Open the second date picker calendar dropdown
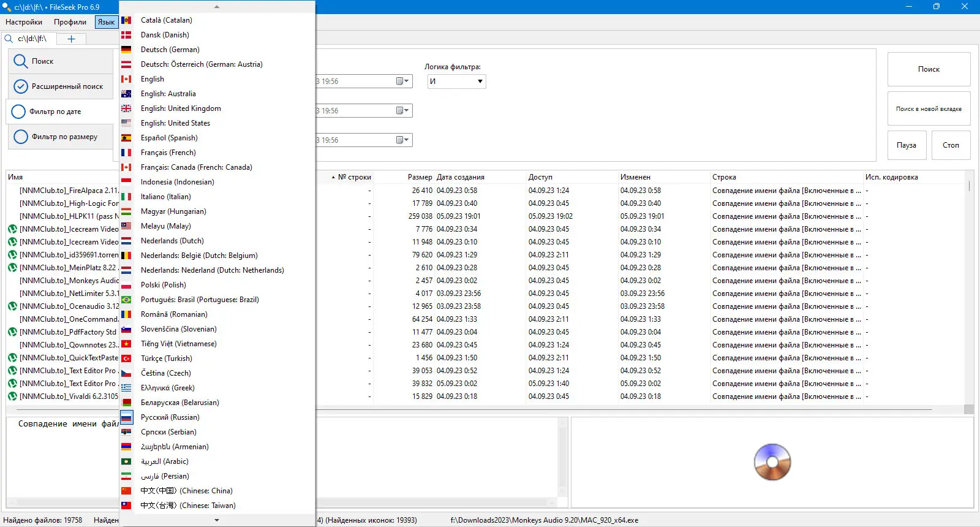Image resolution: width=980 pixels, height=527 pixels. [x=402, y=111]
